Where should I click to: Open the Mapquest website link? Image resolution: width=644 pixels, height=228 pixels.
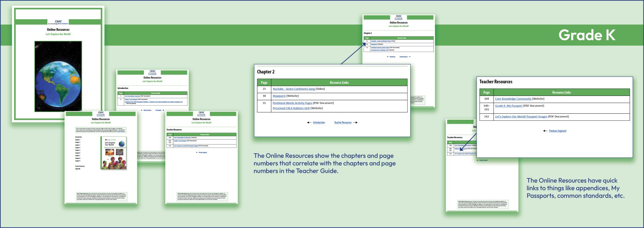[279, 96]
